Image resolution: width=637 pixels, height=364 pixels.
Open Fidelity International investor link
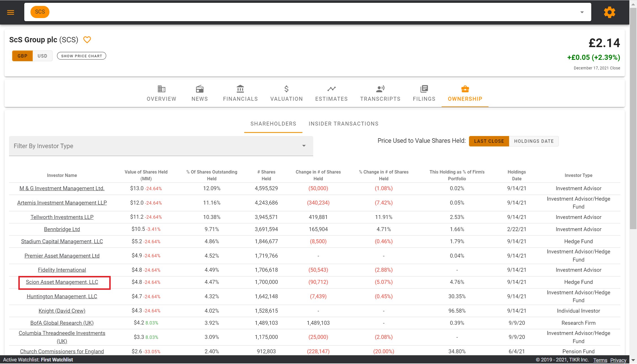[62, 270]
